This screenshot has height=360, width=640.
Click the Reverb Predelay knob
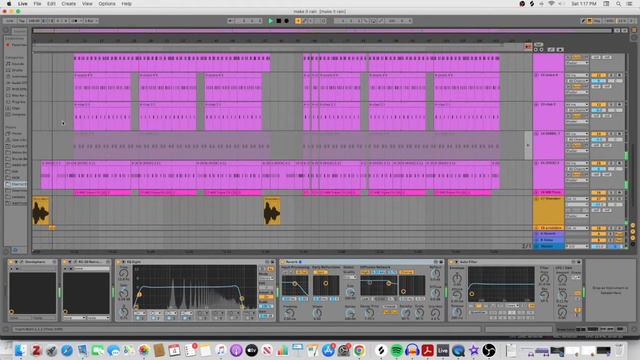289,313
